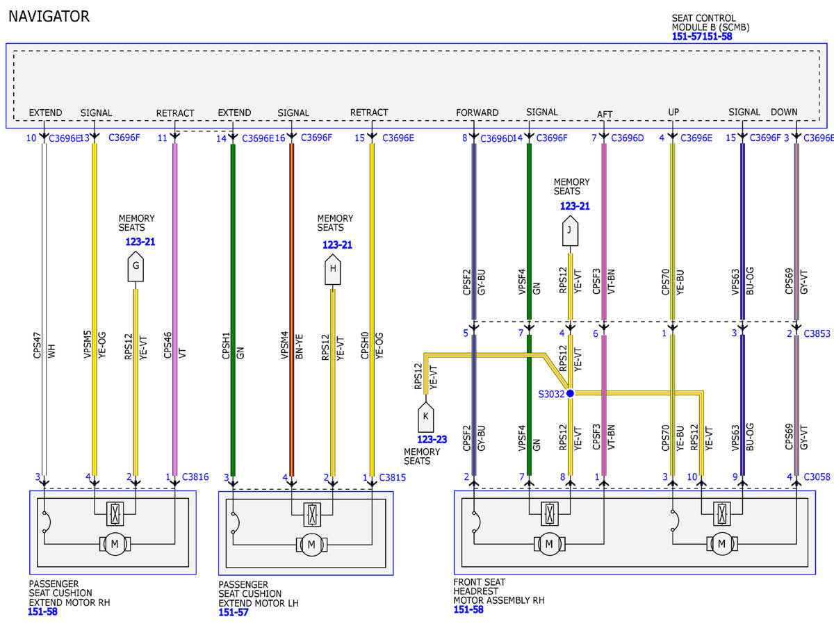834x644 pixels.
Task: Click the VPSM4 wire label
Action: tap(284, 345)
